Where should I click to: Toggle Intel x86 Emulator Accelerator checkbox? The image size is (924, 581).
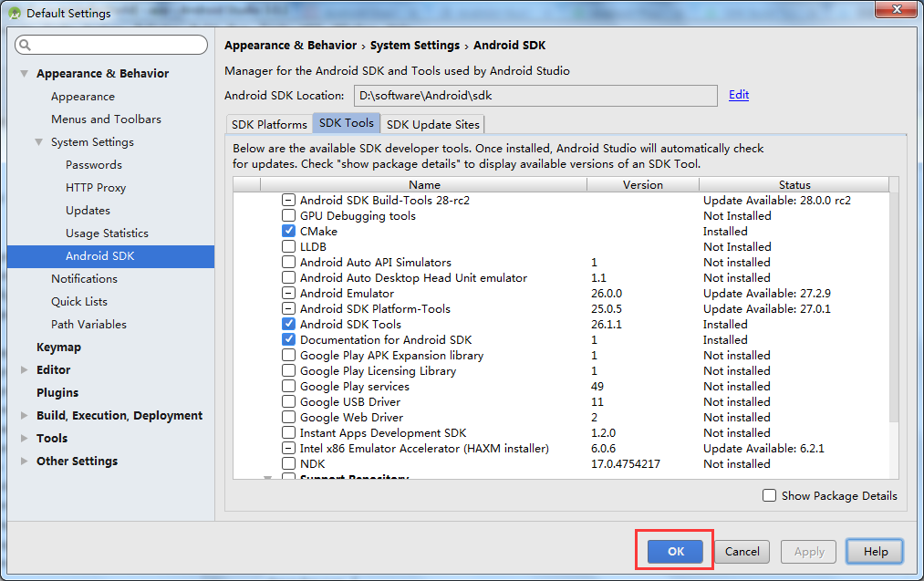pyautogui.click(x=289, y=449)
